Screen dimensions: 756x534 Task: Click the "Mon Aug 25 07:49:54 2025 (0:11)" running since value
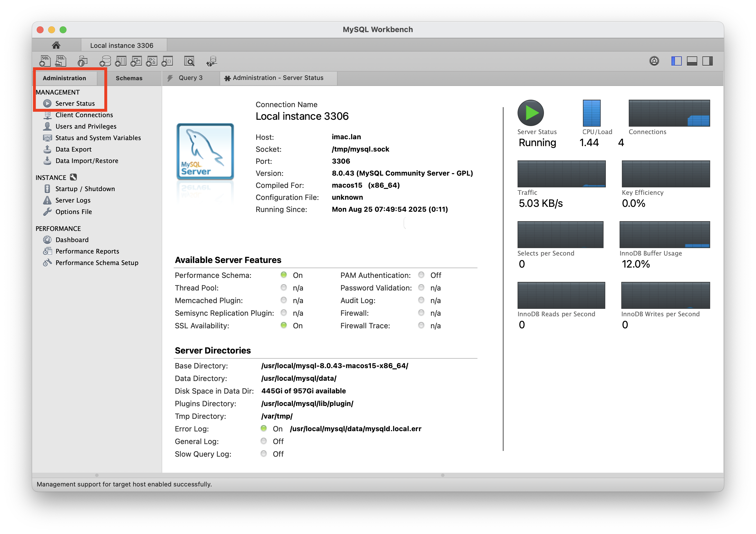[390, 209]
